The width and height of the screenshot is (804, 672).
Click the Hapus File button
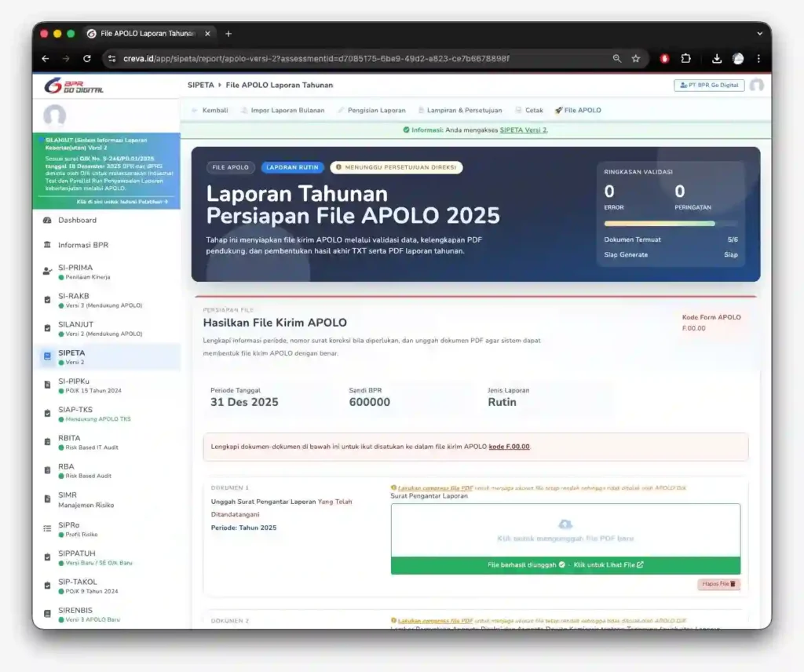click(x=718, y=584)
